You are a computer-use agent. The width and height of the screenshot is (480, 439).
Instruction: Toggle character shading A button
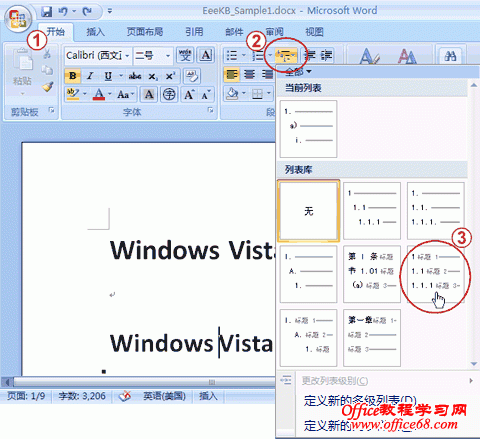click(x=149, y=94)
